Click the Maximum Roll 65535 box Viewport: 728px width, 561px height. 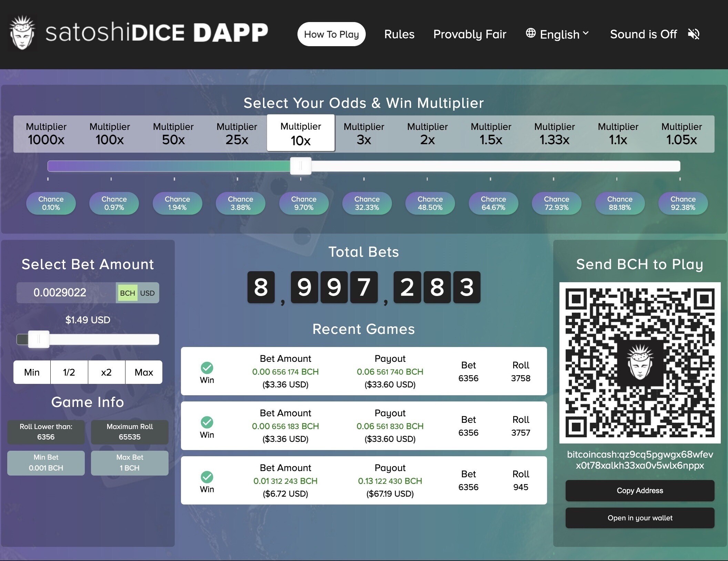pos(130,432)
